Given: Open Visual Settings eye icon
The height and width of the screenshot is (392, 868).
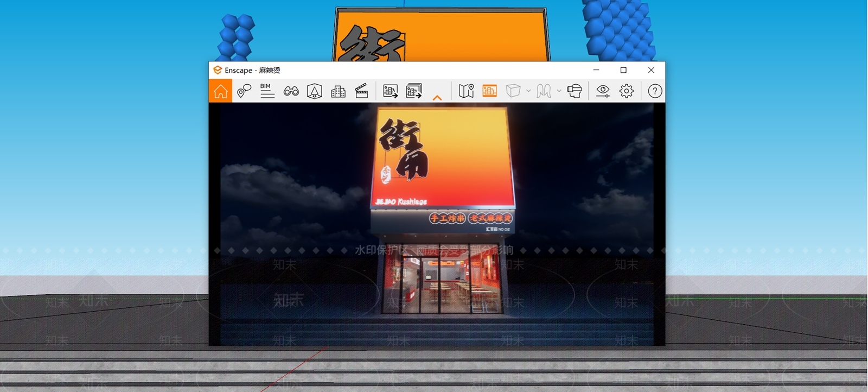Looking at the screenshot, I should [x=603, y=91].
